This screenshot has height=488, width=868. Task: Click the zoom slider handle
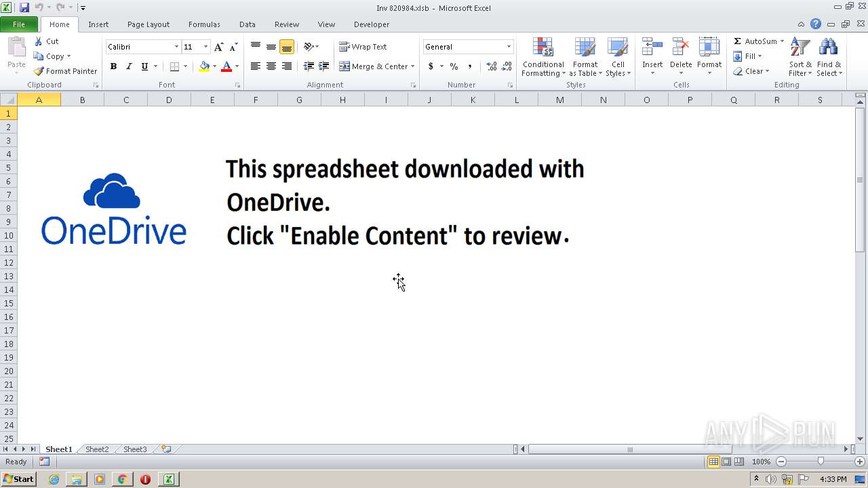click(x=821, y=462)
